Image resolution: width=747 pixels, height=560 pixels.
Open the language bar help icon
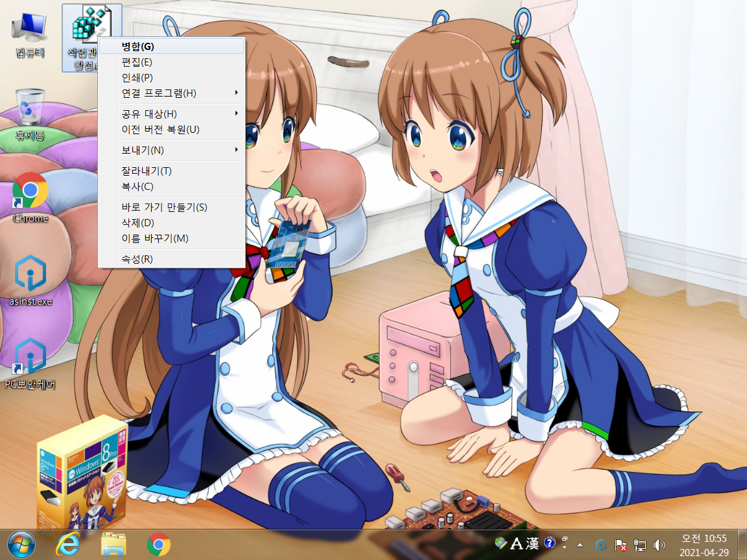pyautogui.click(x=549, y=542)
